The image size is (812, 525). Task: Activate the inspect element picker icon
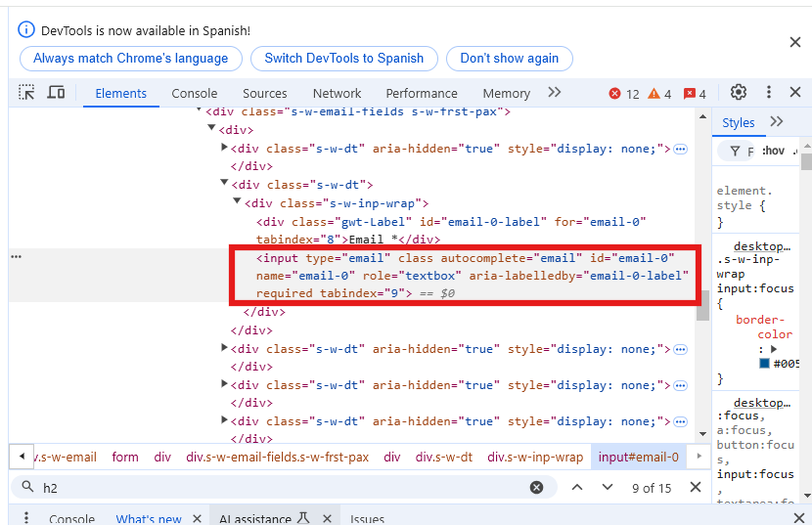(x=25, y=93)
